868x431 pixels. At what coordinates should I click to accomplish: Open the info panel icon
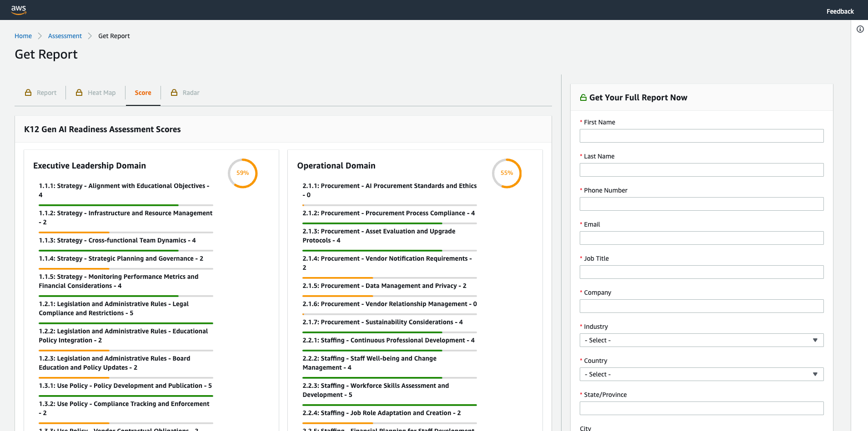click(860, 29)
